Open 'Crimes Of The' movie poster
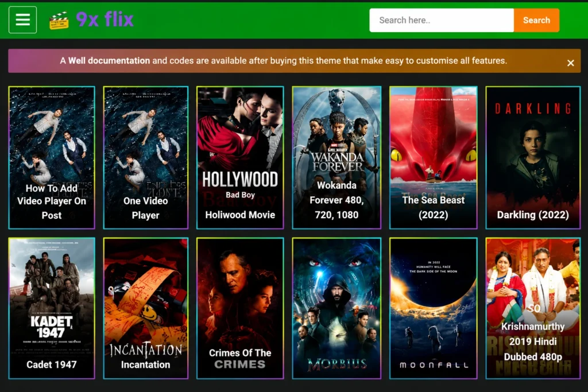Image resolution: width=588 pixels, height=392 pixels. pyautogui.click(x=240, y=308)
